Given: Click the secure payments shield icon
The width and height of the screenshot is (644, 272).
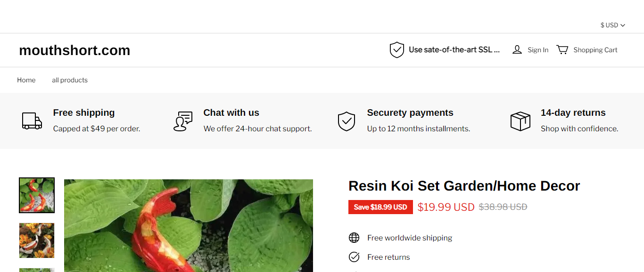Looking at the screenshot, I should [x=347, y=121].
